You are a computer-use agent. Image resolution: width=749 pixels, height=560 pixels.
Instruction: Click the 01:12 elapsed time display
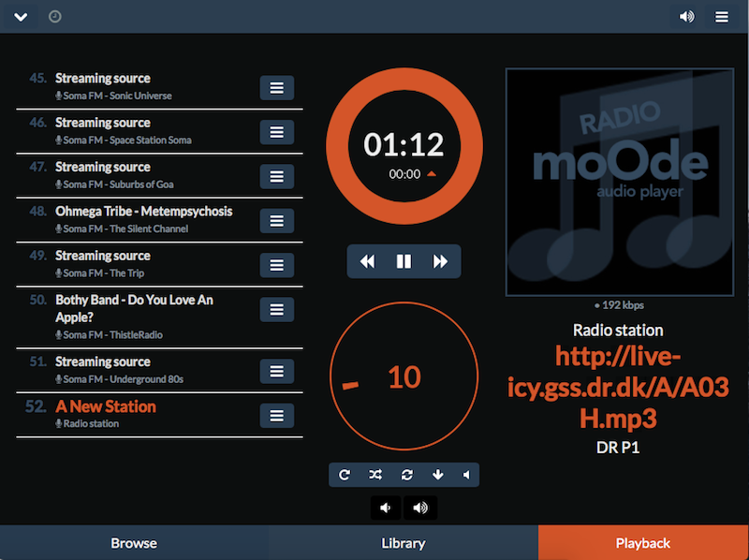coord(404,144)
